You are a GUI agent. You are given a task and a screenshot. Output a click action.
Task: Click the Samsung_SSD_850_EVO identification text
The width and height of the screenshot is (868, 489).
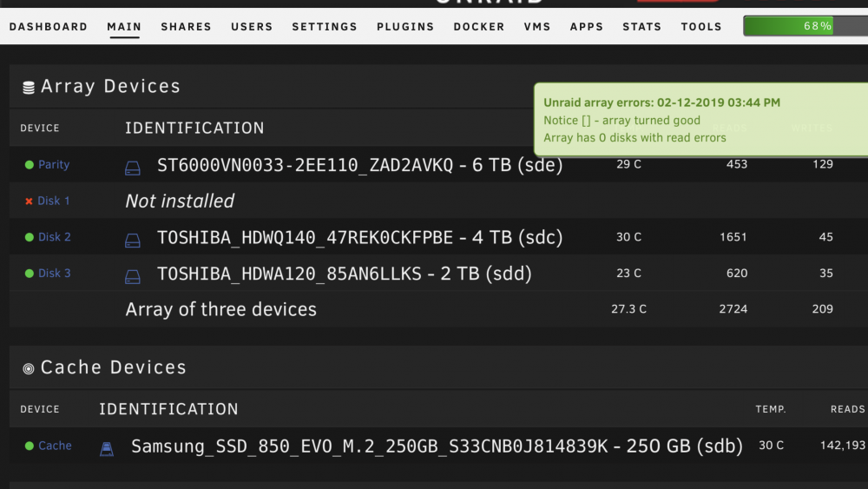coord(437,446)
